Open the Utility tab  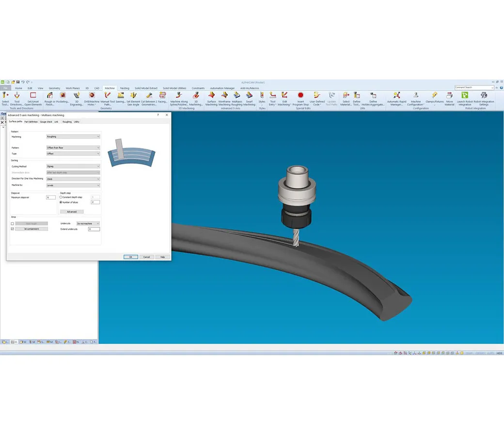(x=77, y=122)
